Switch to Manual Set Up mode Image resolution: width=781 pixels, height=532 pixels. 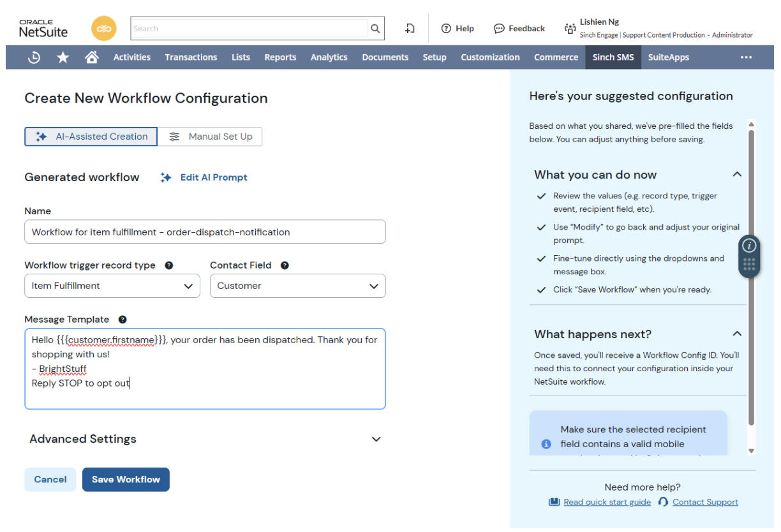pyautogui.click(x=211, y=137)
